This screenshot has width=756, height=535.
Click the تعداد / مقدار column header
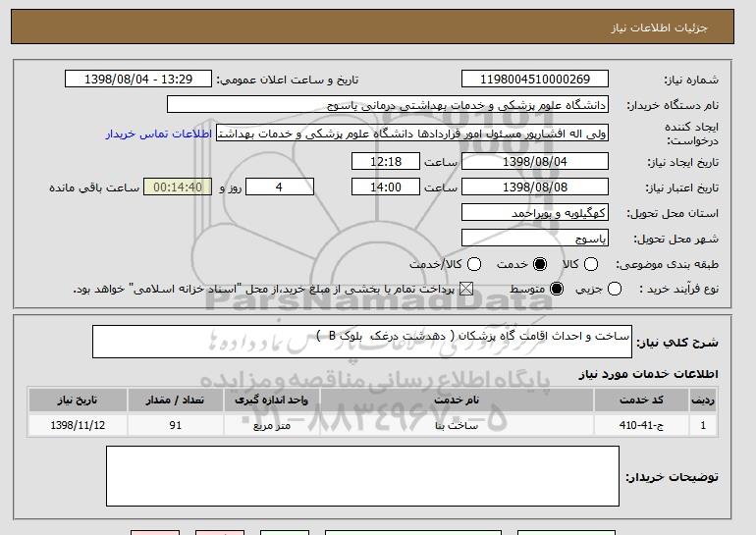click(175, 401)
